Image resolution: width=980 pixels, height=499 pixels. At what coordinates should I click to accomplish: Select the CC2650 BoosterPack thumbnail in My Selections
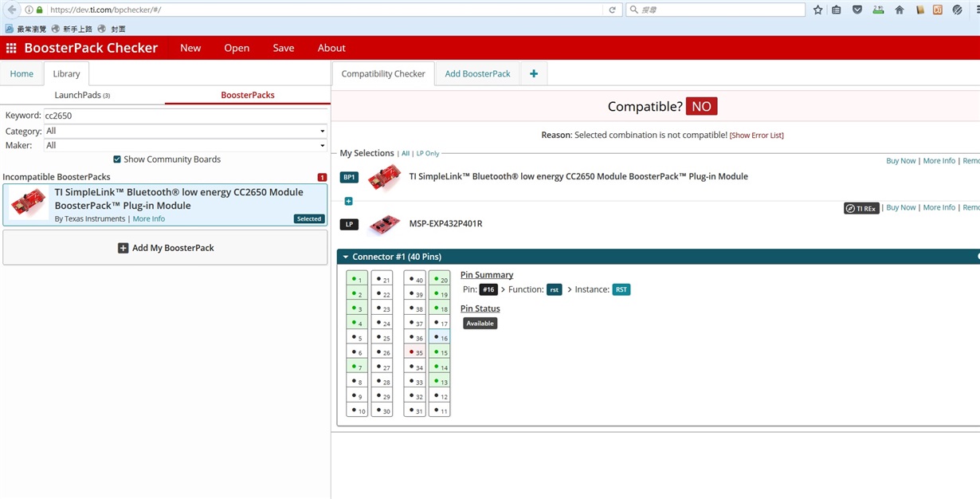(x=384, y=178)
